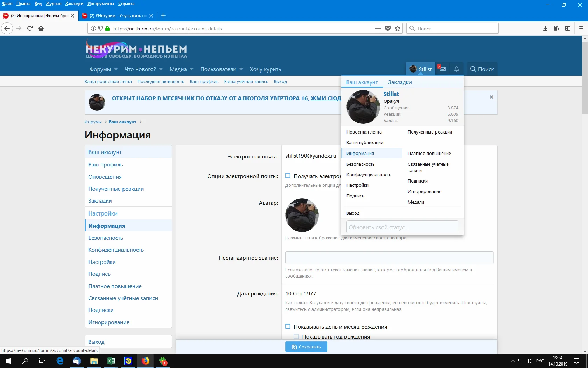Dismiss the announcement banner with X
Image resolution: width=588 pixels, height=368 pixels.
[491, 97]
